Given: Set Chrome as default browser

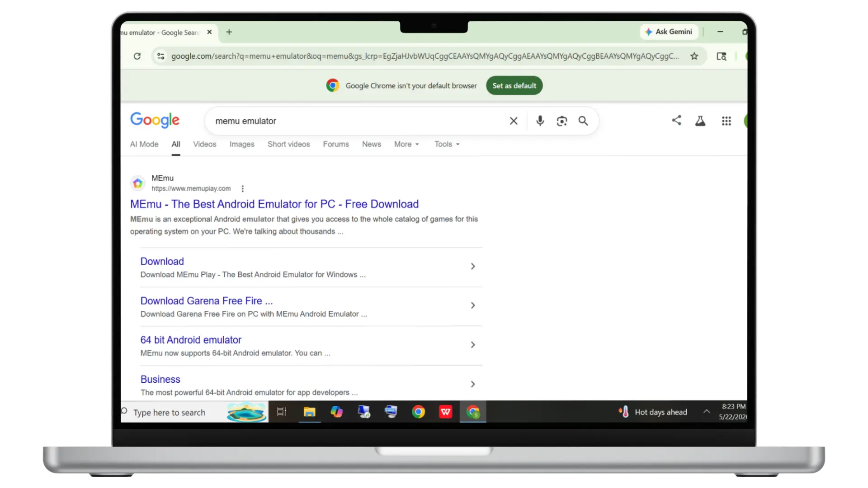Looking at the screenshot, I should pyautogui.click(x=514, y=85).
